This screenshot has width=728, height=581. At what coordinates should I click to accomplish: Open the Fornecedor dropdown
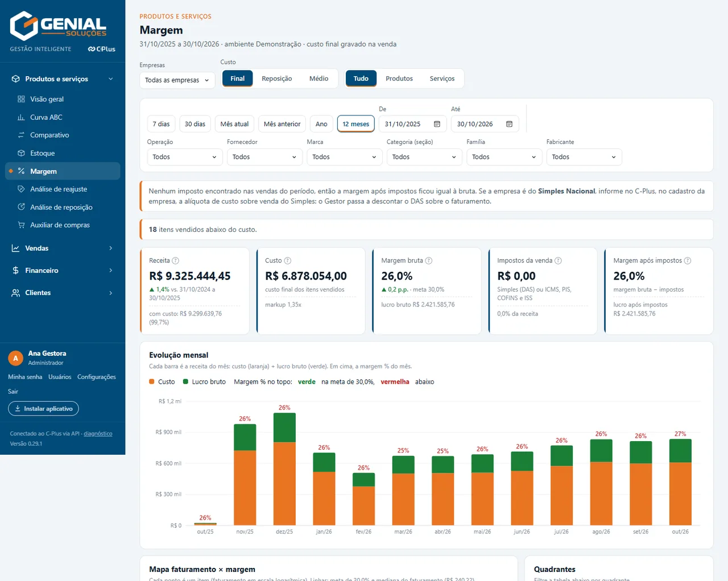264,157
